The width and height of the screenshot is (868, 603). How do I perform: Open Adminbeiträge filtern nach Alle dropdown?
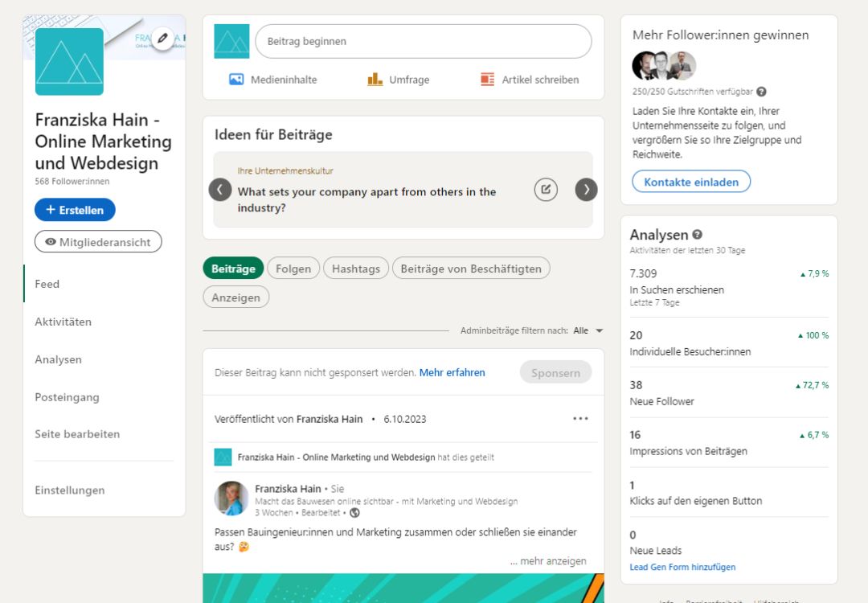pyautogui.click(x=588, y=330)
